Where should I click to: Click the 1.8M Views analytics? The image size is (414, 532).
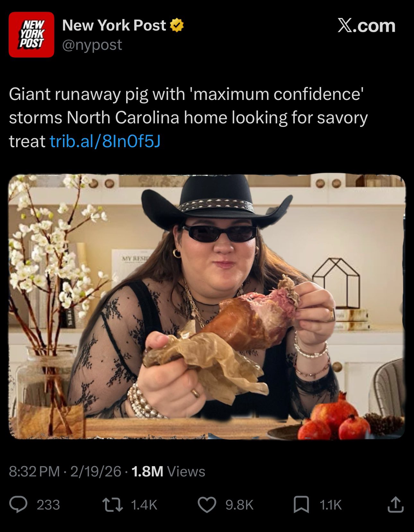click(168, 471)
